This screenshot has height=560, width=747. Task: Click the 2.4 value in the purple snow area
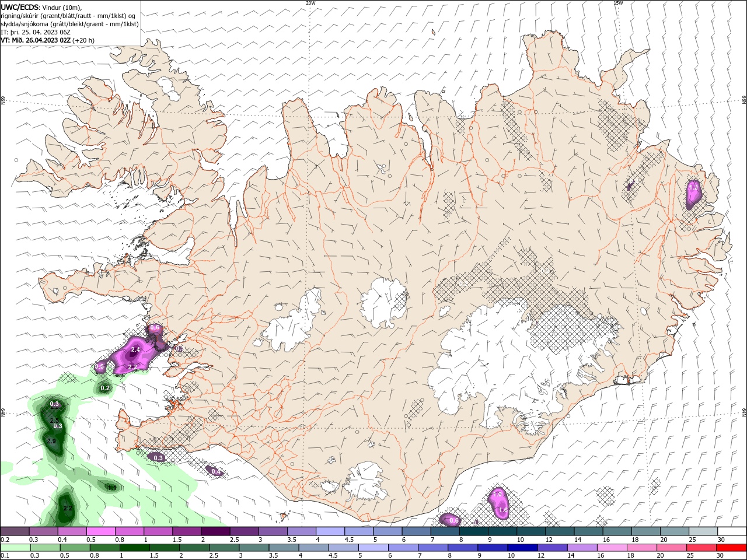pos(135,349)
